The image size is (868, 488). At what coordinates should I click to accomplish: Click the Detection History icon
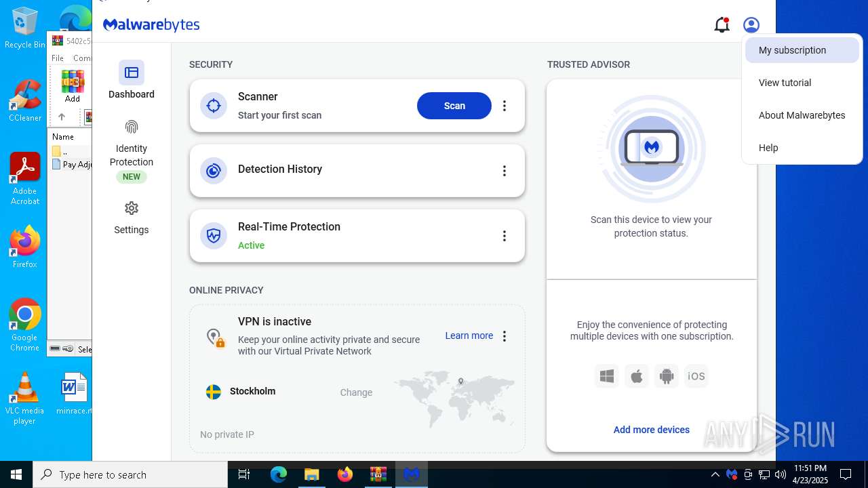pyautogui.click(x=214, y=171)
